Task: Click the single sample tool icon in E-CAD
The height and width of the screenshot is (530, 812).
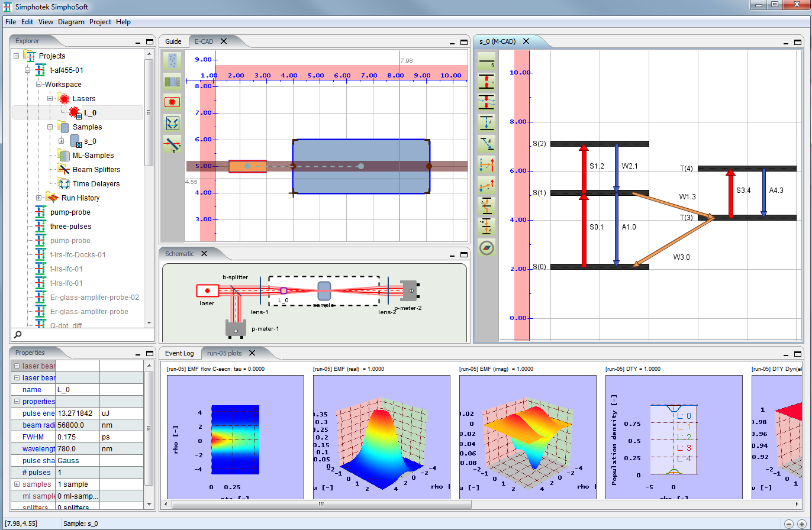Action: (172, 60)
